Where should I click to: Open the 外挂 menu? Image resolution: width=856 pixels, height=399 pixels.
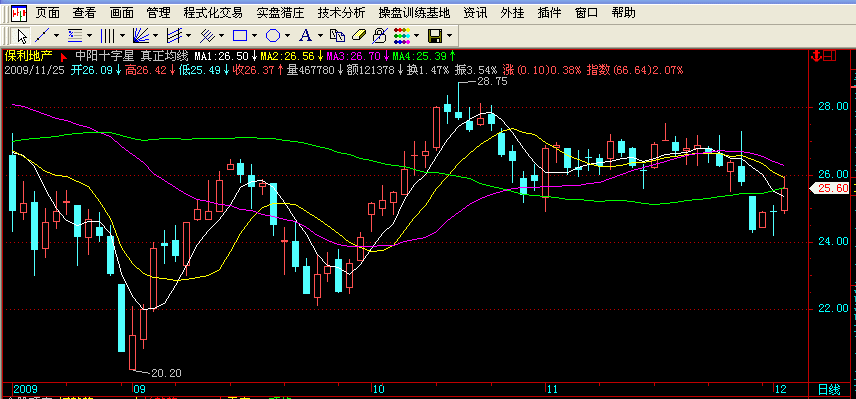(513, 13)
